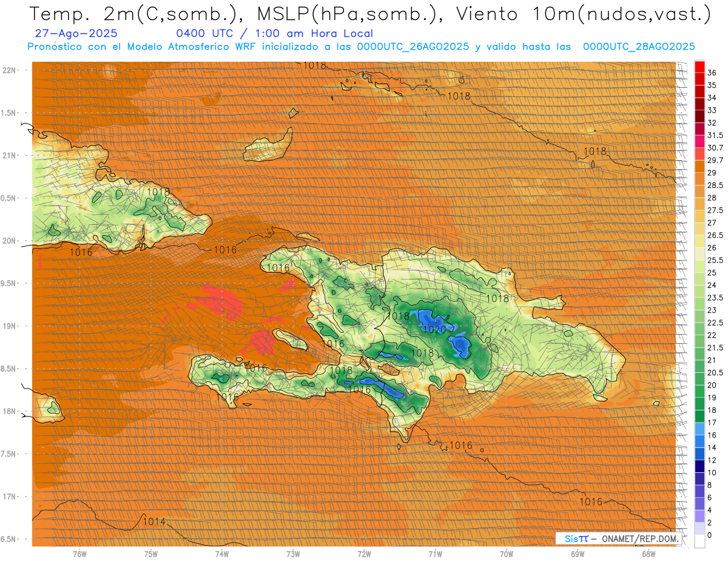Click the "35" value on the color legend
Screen dimensions: 728x562
(x=712, y=85)
